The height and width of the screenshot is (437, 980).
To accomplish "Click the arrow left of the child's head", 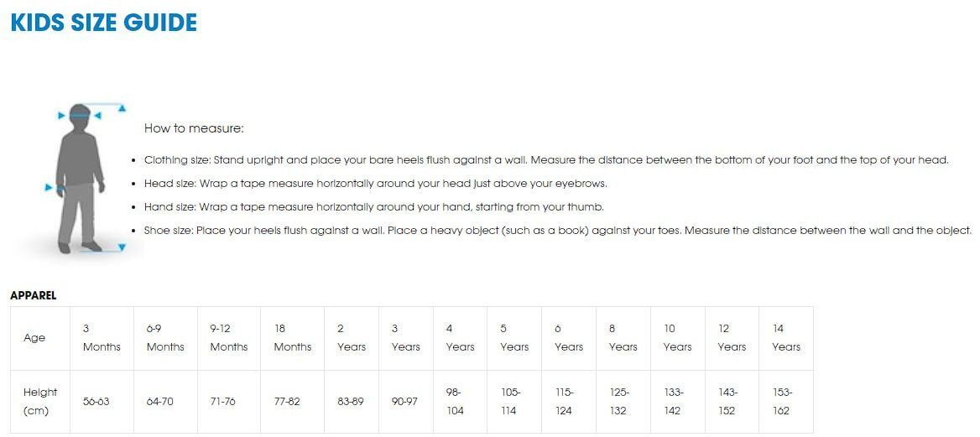I will click(60, 116).
